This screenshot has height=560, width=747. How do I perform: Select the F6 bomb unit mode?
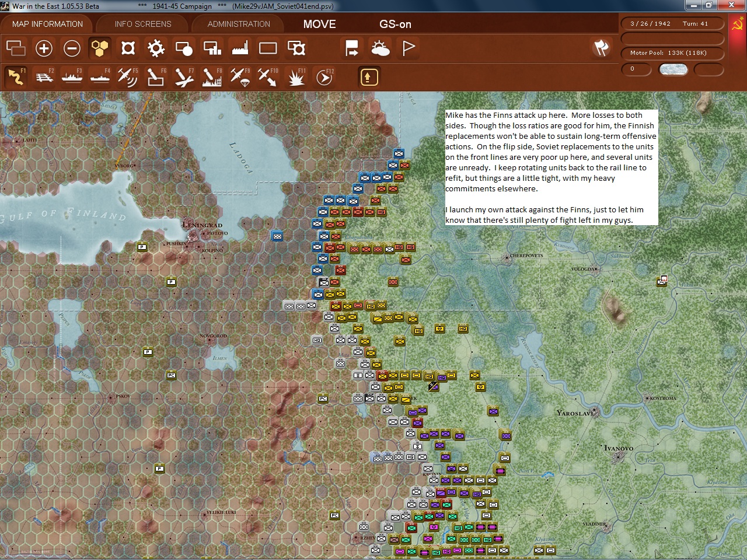[156, 76]
